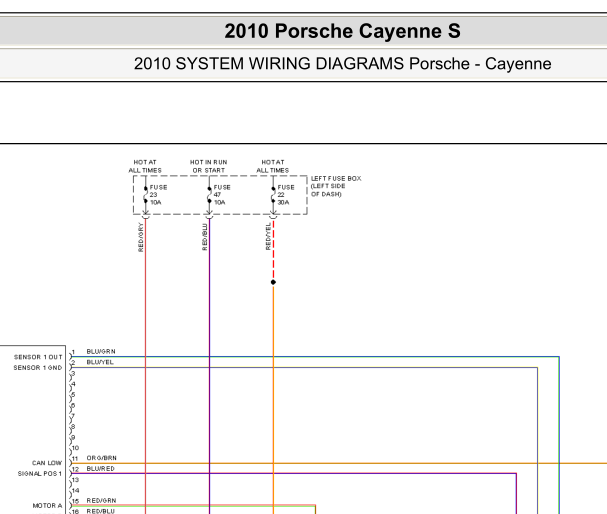Click connector pin number 10

[x=75, y=448]
